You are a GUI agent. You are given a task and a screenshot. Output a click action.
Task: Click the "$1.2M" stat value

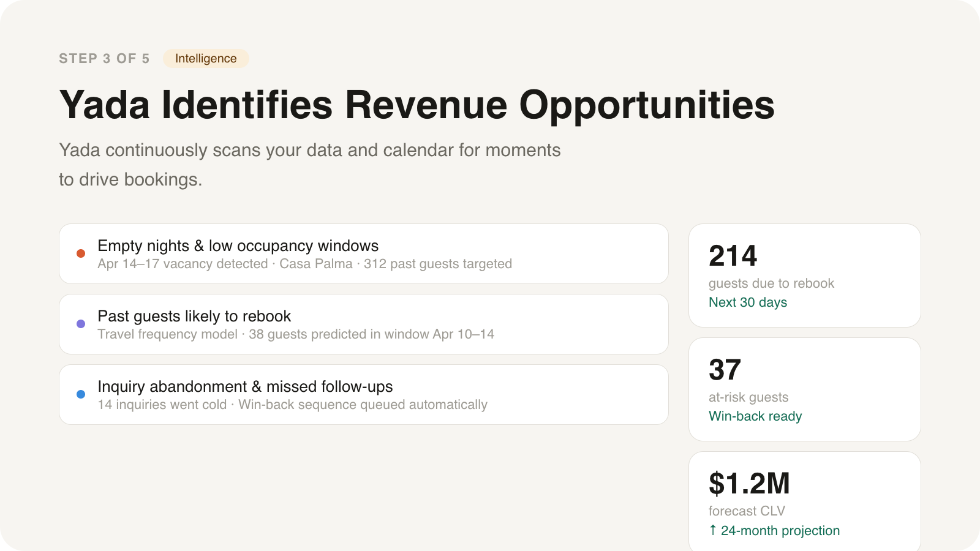(x=749, y=484)
